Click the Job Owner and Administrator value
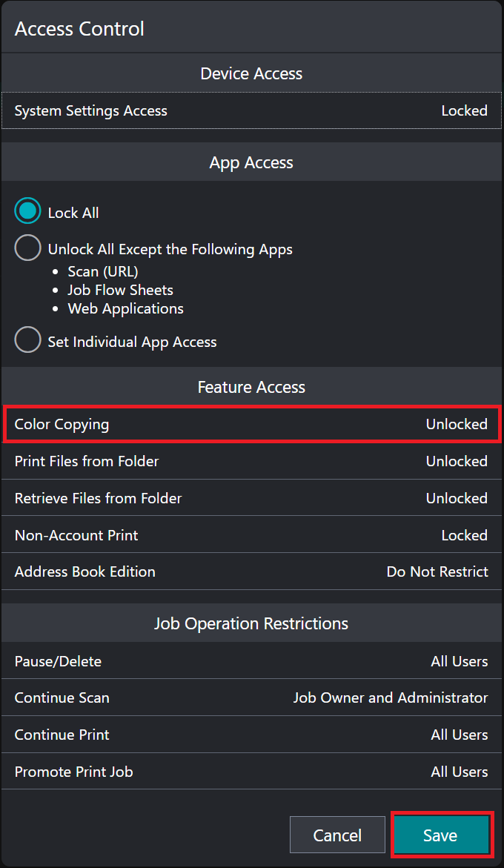 [391, 698]
